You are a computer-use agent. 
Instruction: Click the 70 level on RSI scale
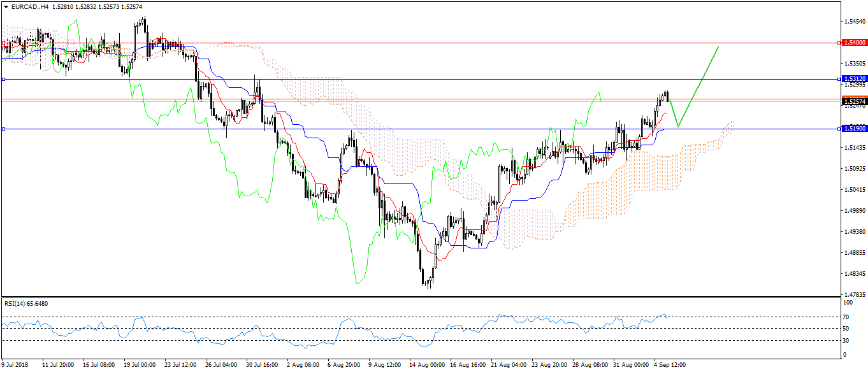tap(845, 317)
